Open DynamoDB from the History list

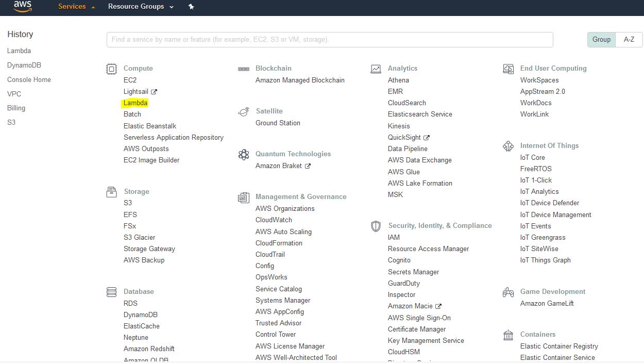[24, 65]
